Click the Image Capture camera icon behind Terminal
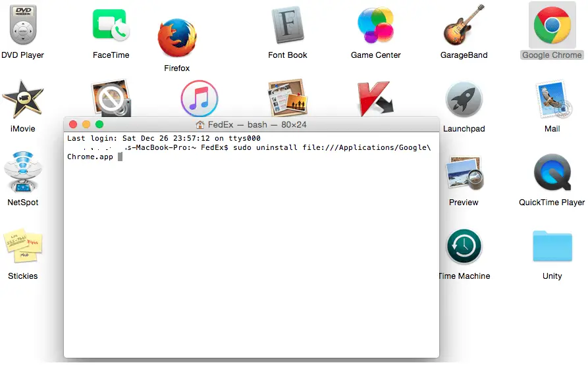 (111, 98)
